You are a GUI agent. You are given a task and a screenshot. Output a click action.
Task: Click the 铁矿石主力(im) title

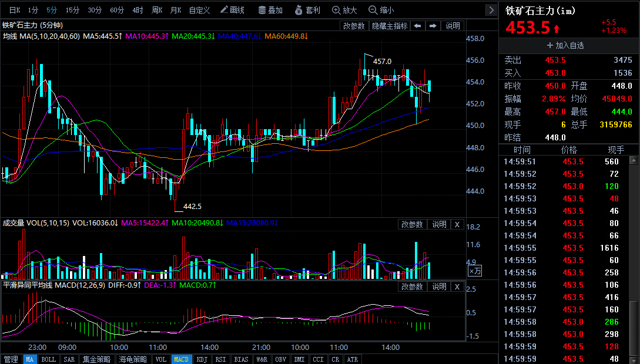541,11
